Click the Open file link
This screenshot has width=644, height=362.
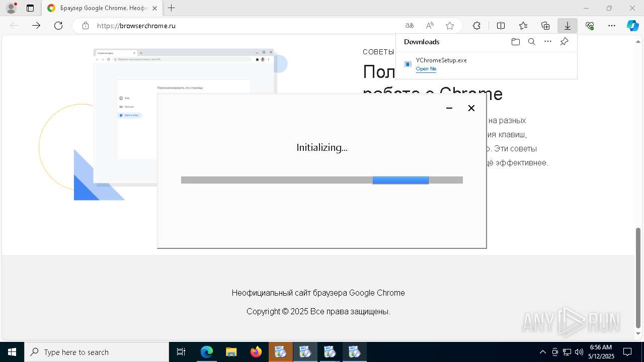tap(426, 69)
